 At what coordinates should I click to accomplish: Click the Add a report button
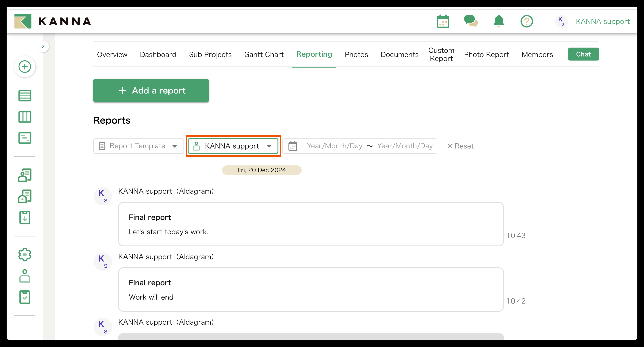coord(151,91)
